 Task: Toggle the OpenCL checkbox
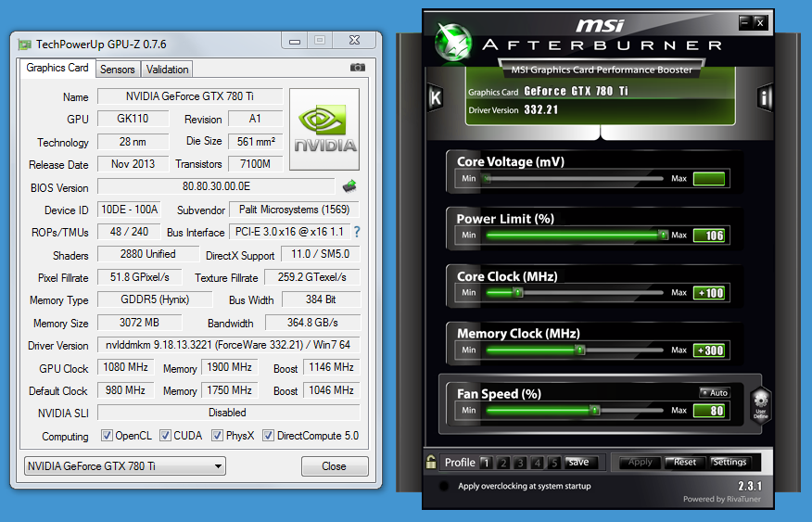[107, 436]
